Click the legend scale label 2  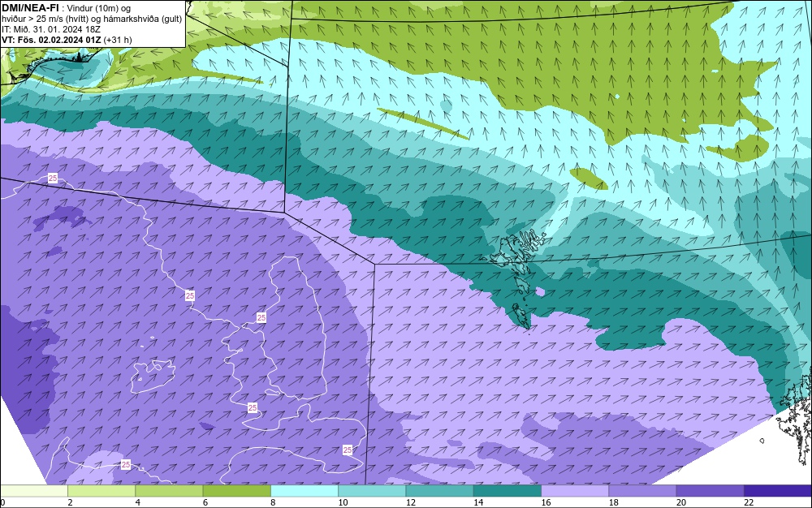(70, 502)
